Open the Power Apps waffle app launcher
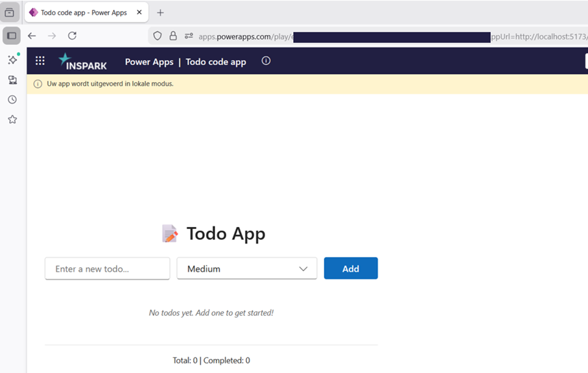 [x=40, y=61]
